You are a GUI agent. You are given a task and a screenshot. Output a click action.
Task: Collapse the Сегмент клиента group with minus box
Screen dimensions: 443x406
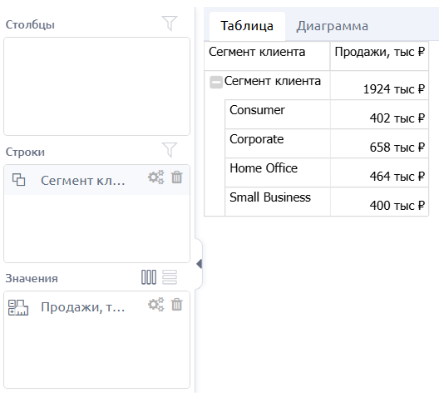(216, 82)
